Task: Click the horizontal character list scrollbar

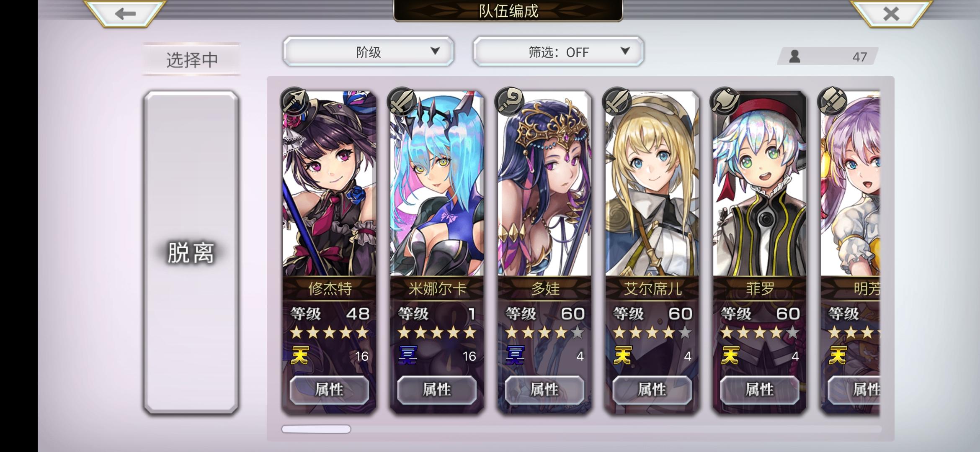Action: click(581, 429)
